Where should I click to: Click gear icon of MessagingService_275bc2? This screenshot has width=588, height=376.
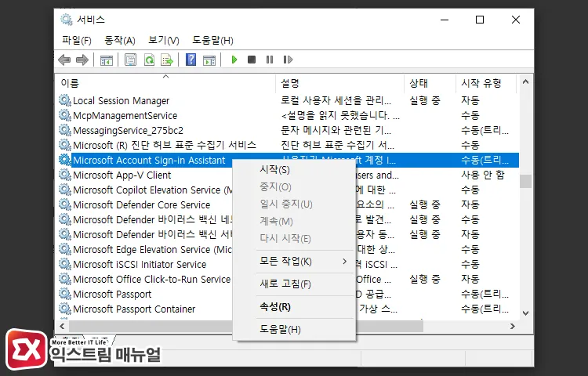tap(65, 130)
